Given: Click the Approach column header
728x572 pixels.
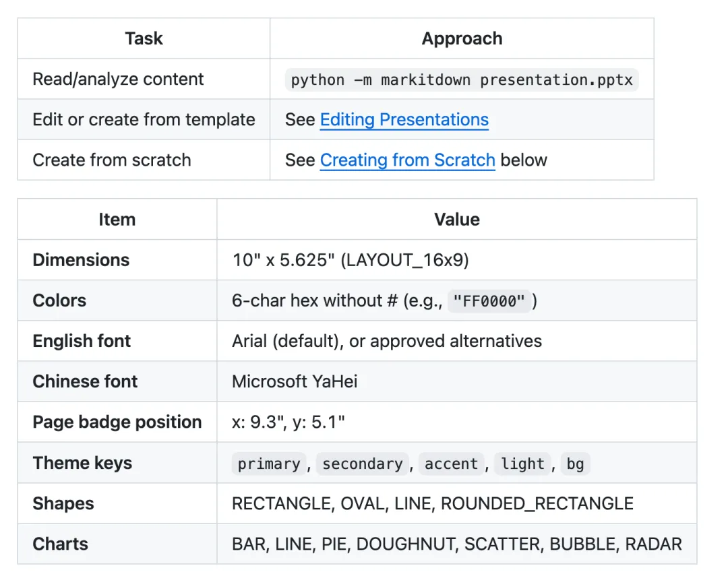Looking at the screenshot, I should (x=462, y=38).
